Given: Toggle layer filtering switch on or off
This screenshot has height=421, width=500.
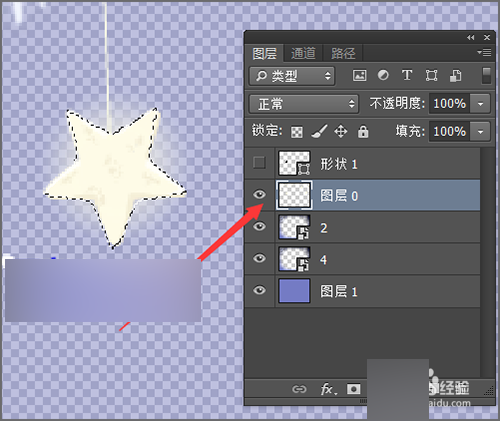Looking at the screenshot, I should pos(486,76).
